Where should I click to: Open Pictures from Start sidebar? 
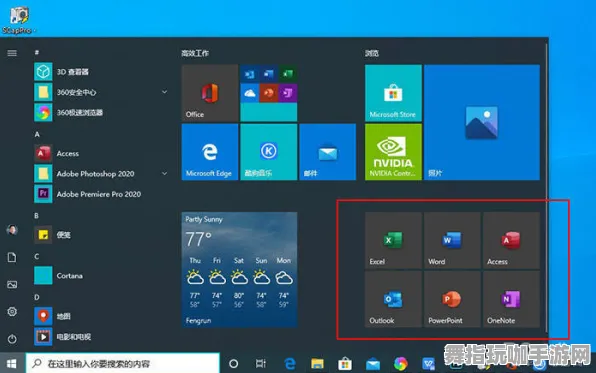point(12,284)
